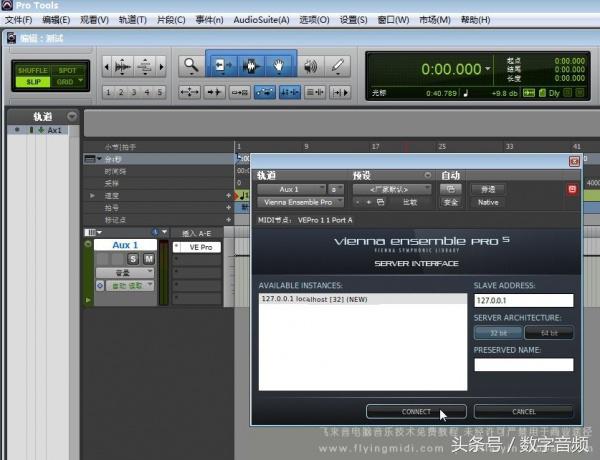The image size is (600, 460).
Task: Open the Aux 1 automation mode selector
Action: click(x=130, y=285)
